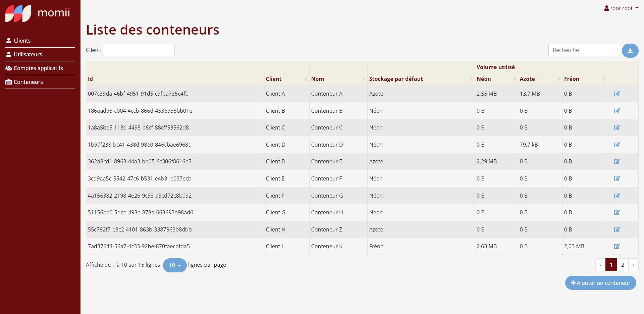Go to pagination page 2
Screen dimensions: 644x314
(x=623, y=265)
